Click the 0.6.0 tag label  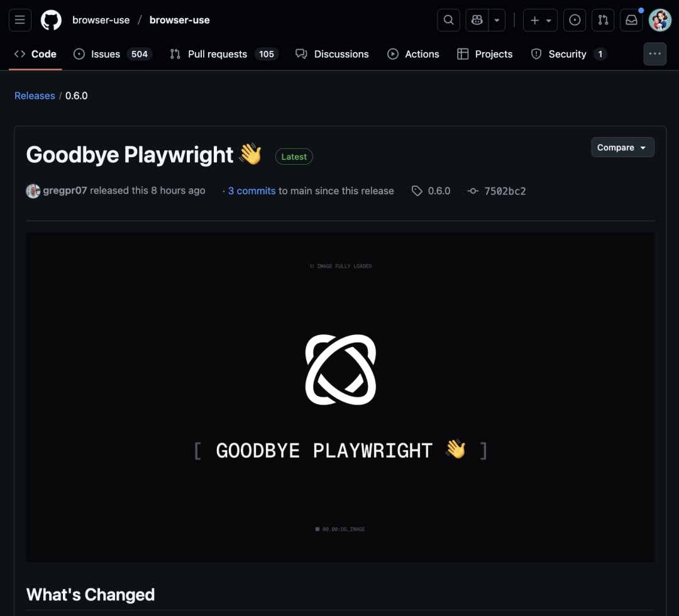(439, 191)
